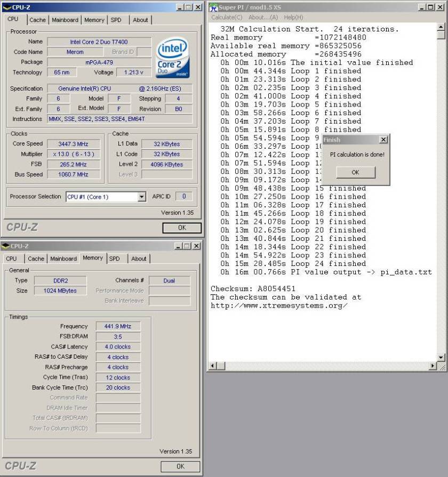Click OK in the Finish dialog
Viewport: 448px width, 477px height.
pyautogui.click(x=356, y=172)
